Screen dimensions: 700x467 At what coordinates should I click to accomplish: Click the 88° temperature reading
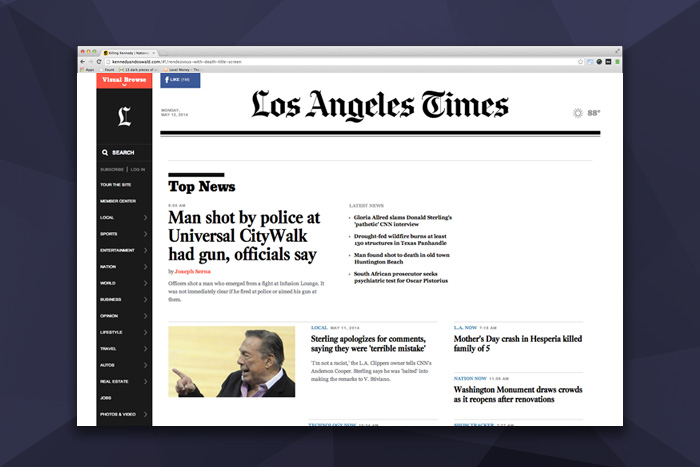tap(594, 113)
